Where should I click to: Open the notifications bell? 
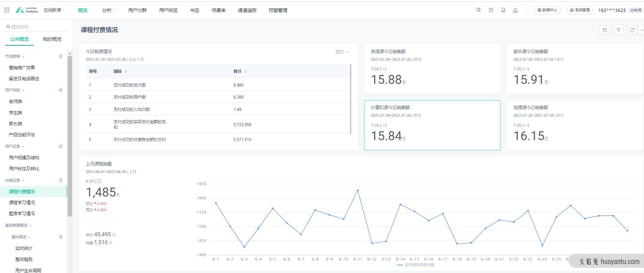(515, 10)
